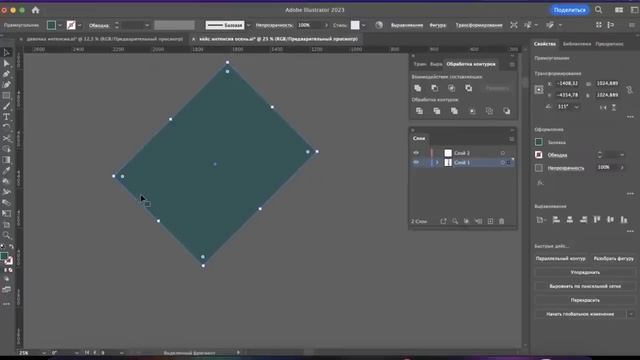Click the Unite shape mode in Pathfinder

418,88
